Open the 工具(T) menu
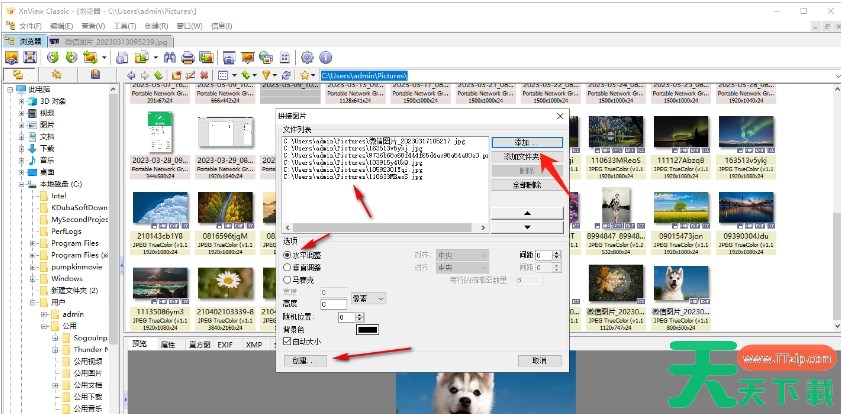The image size is (841, 414). point(124,25)
